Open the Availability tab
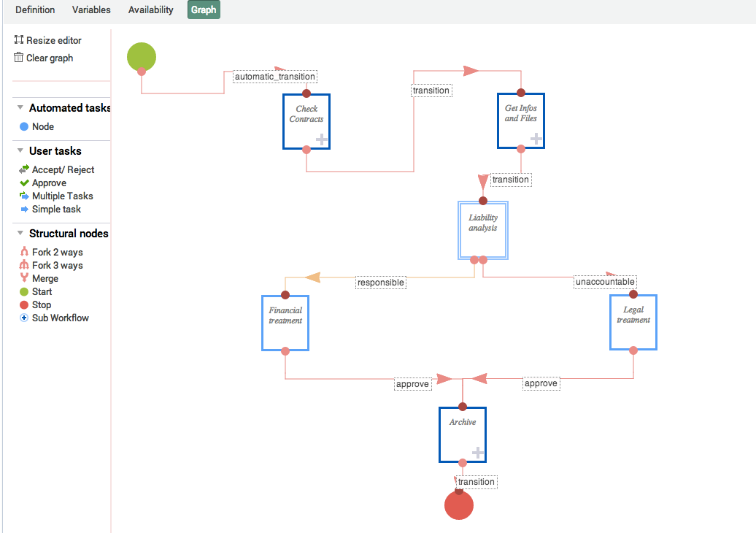 tap(150, 9)
